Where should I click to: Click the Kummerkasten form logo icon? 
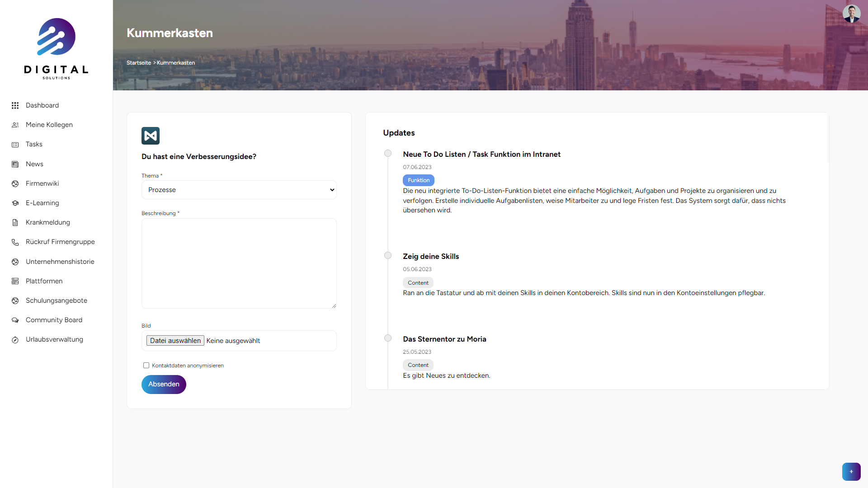[x=151, y=136]
